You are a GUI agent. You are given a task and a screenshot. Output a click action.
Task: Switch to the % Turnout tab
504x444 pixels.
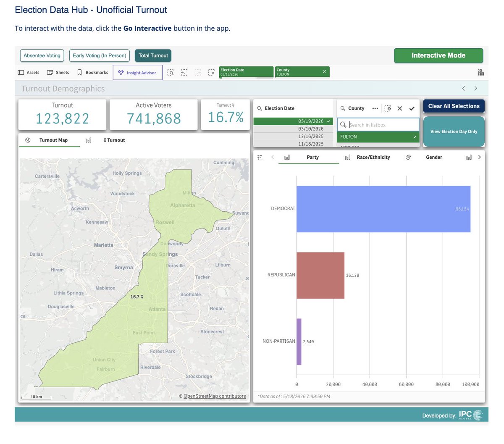tap(109, 140)
